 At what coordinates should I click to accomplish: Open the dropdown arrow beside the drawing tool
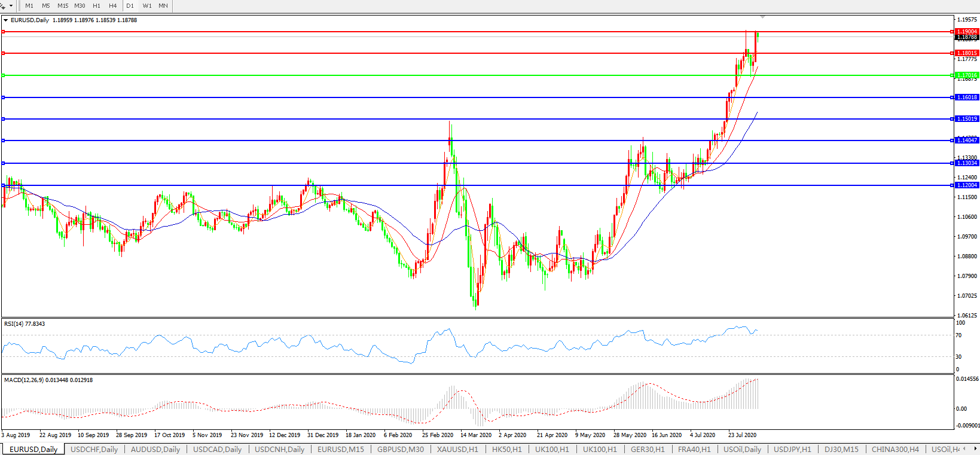pyautogui.click(x=11, y=6)
